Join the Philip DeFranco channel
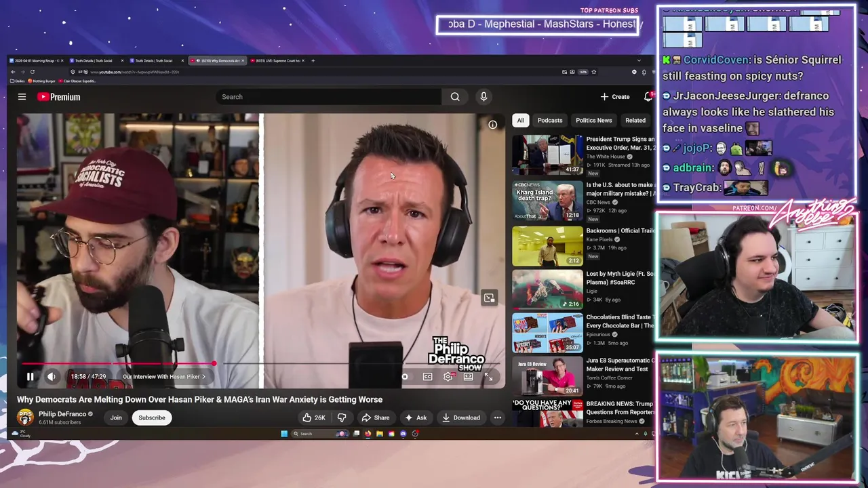 pyautogui.click(x=116, y=418)
